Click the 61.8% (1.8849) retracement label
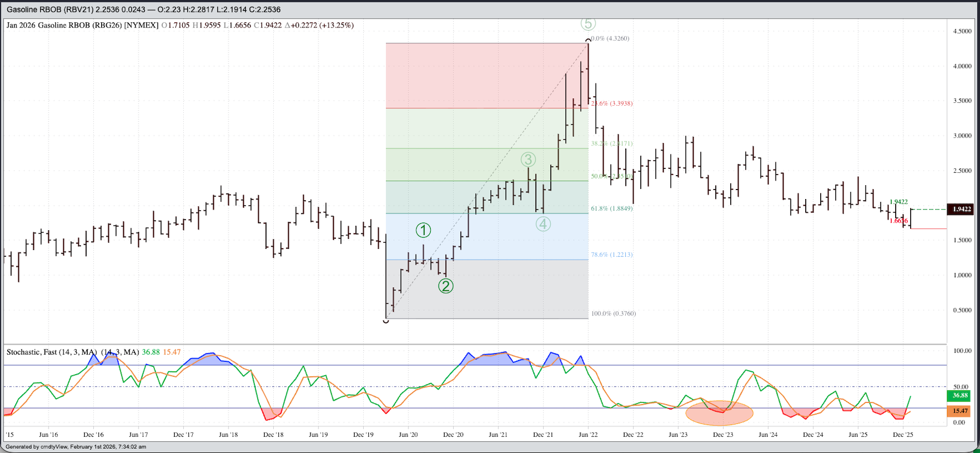Image resolution: width=980 pixels, height=453 pixels. click(612, 209)
